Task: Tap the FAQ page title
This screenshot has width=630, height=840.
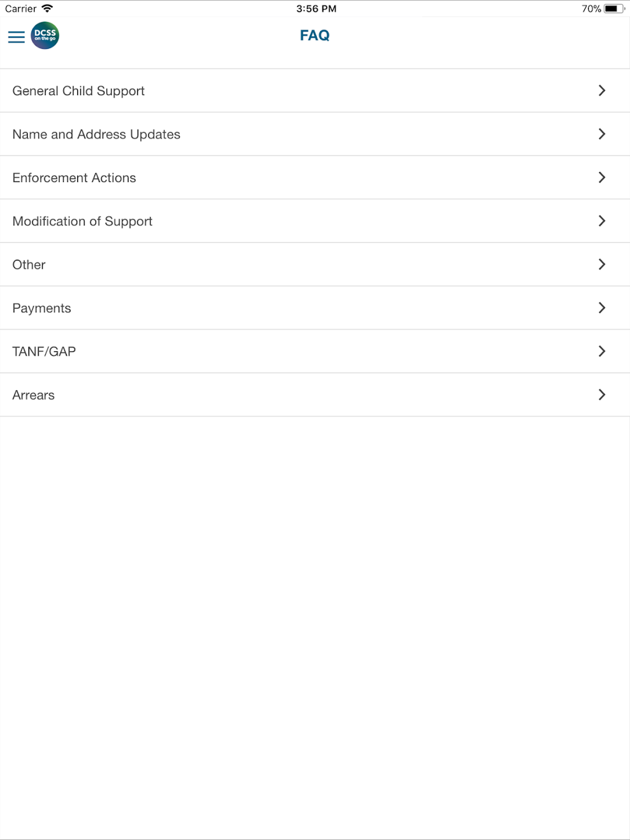Action: pos(314,36)
